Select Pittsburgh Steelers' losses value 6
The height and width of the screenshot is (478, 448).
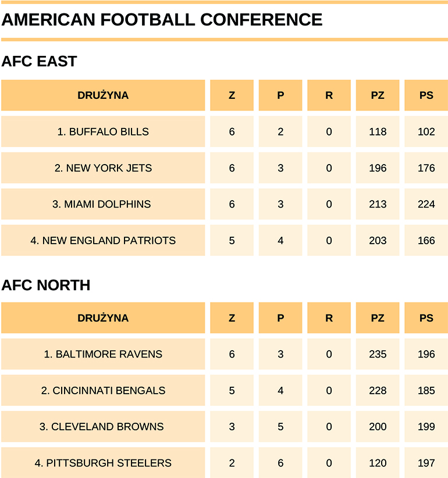click(x=280, y=463)
